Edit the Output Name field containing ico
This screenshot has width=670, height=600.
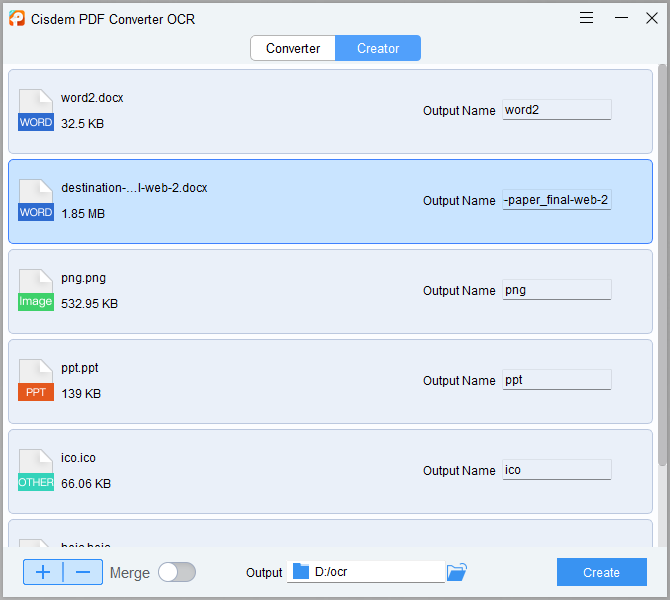click(557, 470)
